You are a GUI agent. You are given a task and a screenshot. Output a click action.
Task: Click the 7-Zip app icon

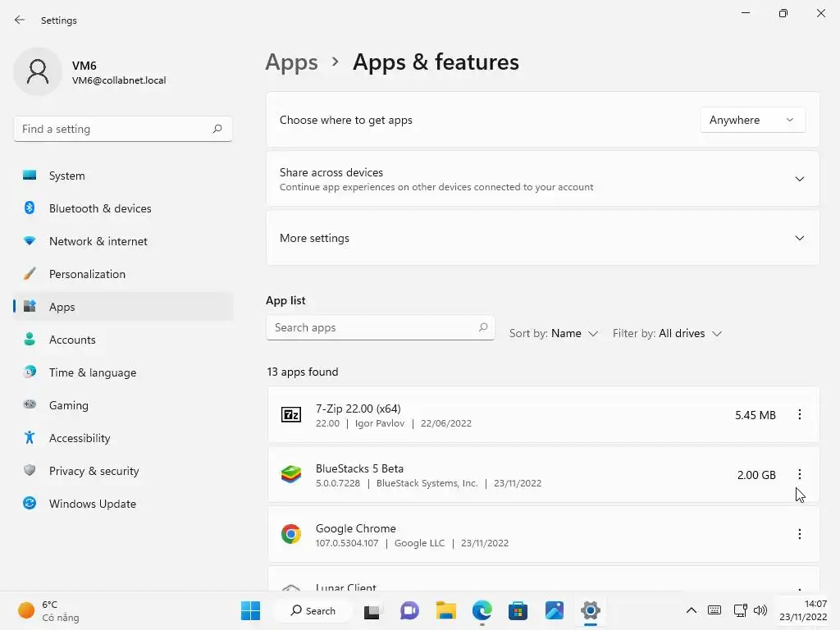tap(291, 414)
